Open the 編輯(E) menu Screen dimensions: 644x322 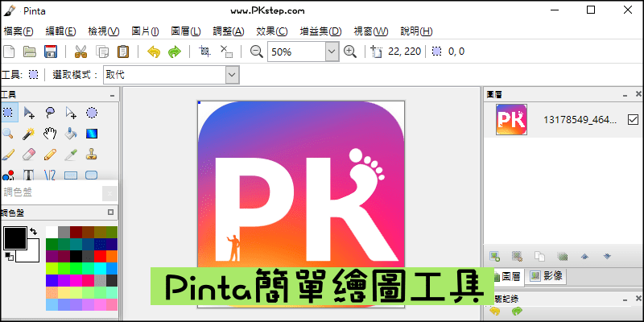tap(61, 31)
